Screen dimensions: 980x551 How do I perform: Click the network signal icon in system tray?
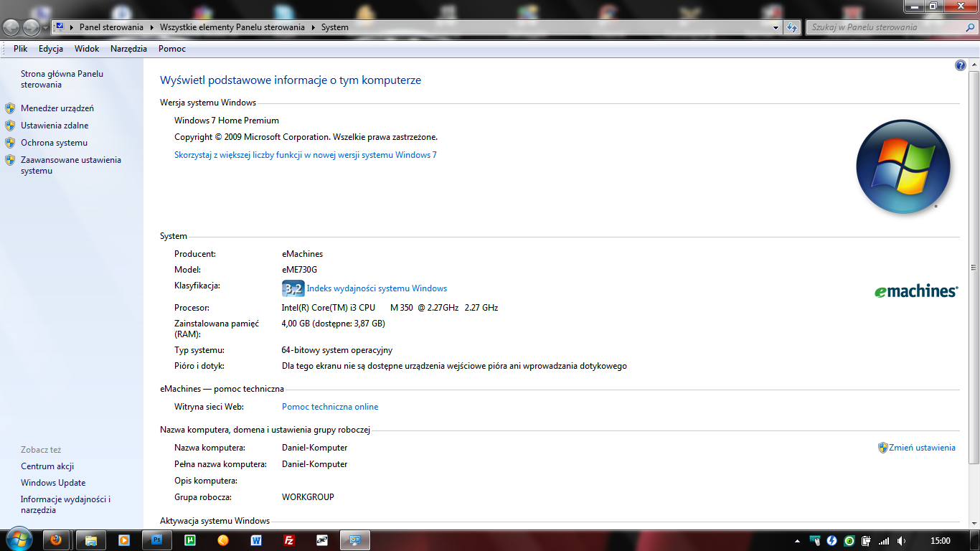coord(884,541)
